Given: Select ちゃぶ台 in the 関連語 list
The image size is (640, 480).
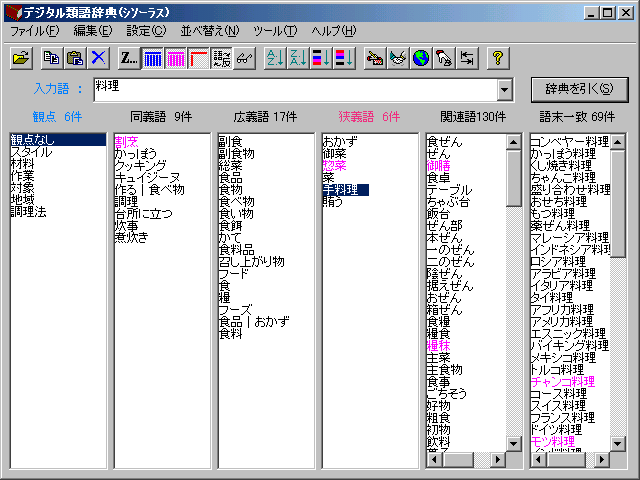Looking at the screenshot, I should tap(448, 202).
